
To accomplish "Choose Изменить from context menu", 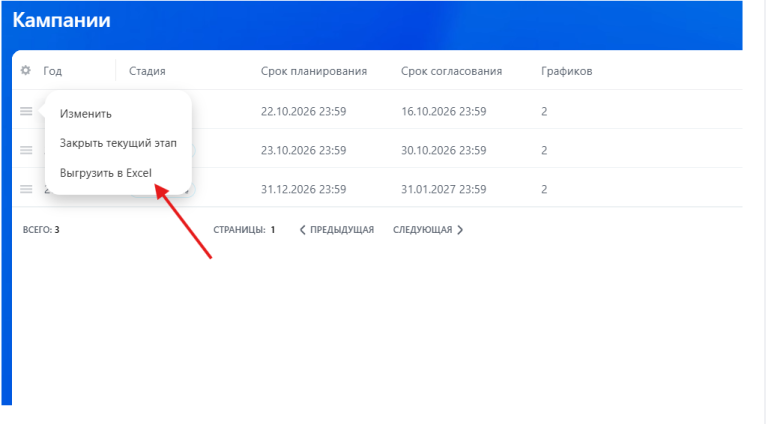I will 86,114.
